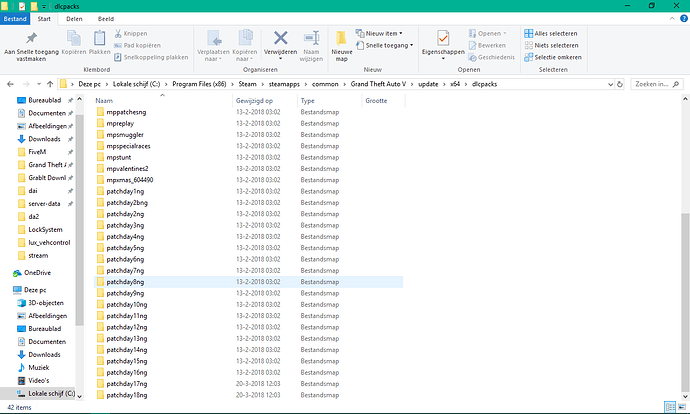Click Geschiedenis history command

point(492,57)
